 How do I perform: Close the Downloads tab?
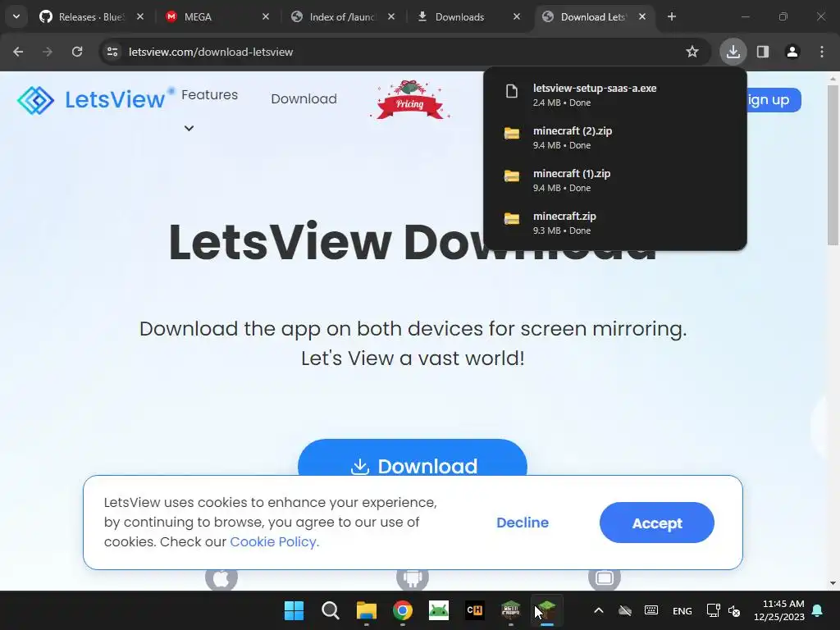click(517, 16)
